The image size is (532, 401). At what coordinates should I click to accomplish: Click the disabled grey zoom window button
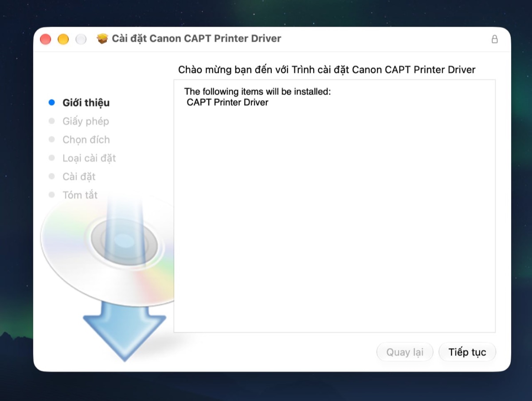coord(81,39)
